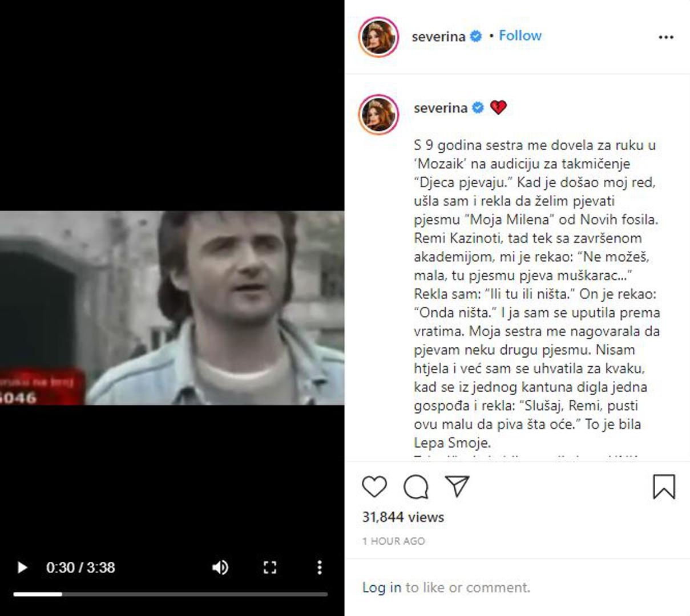Click the 1 hour ago timestamp
Screen dimensions: 690x616
pos(394,541)
